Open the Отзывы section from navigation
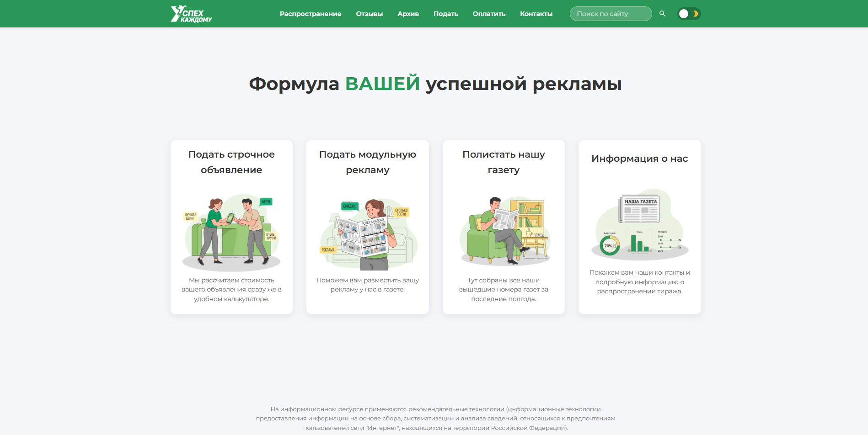This screenshot has height=435, width=868. pos(370,14)
